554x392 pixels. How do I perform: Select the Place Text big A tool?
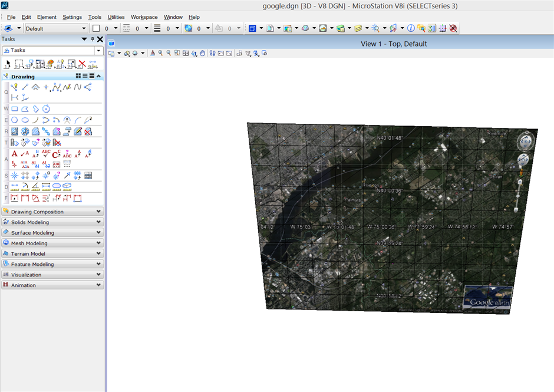15,154
